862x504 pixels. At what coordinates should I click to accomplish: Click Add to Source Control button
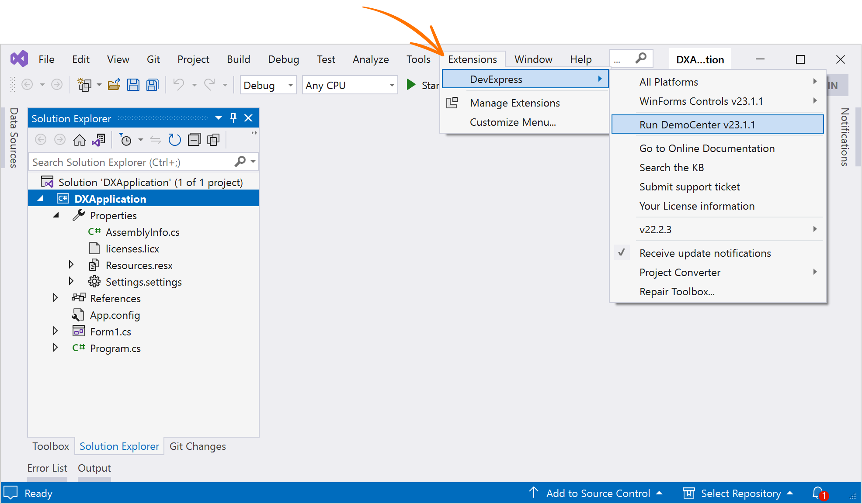tap(598, 494)
